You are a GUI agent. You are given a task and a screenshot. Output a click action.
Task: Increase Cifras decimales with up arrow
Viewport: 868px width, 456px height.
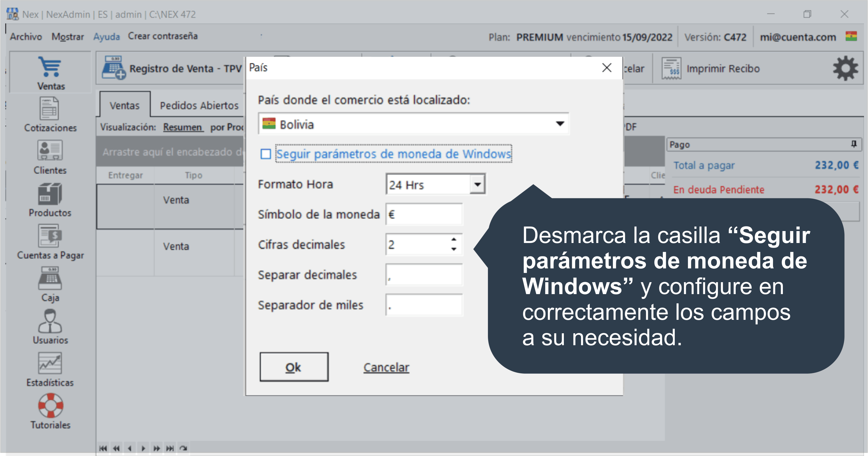pyautogui.click(x=454, y=239)
